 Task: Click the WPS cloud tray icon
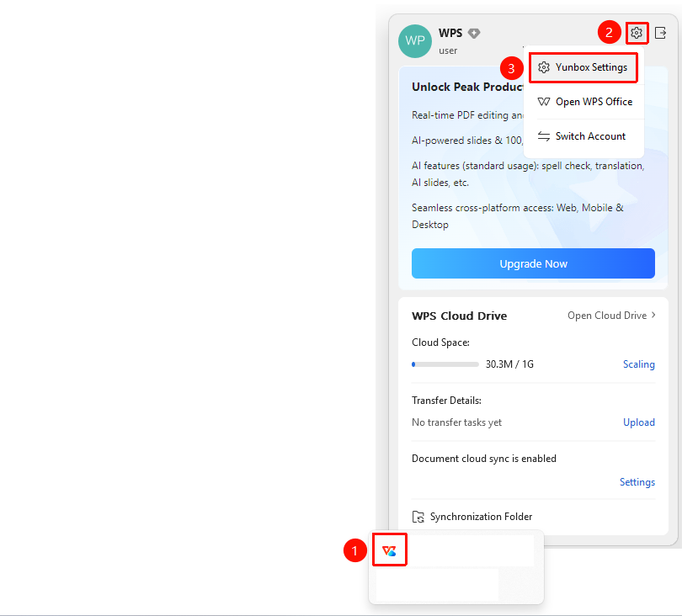[x=389, y=550]
